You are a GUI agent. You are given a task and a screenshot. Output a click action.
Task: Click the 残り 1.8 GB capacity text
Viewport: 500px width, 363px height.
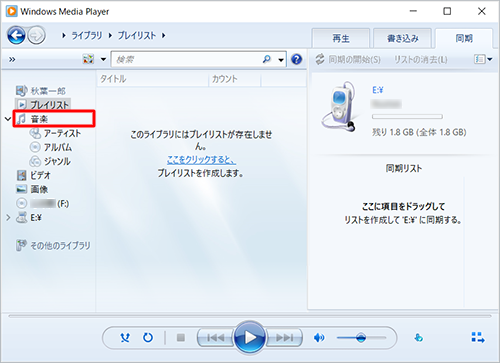click(419, 132)
